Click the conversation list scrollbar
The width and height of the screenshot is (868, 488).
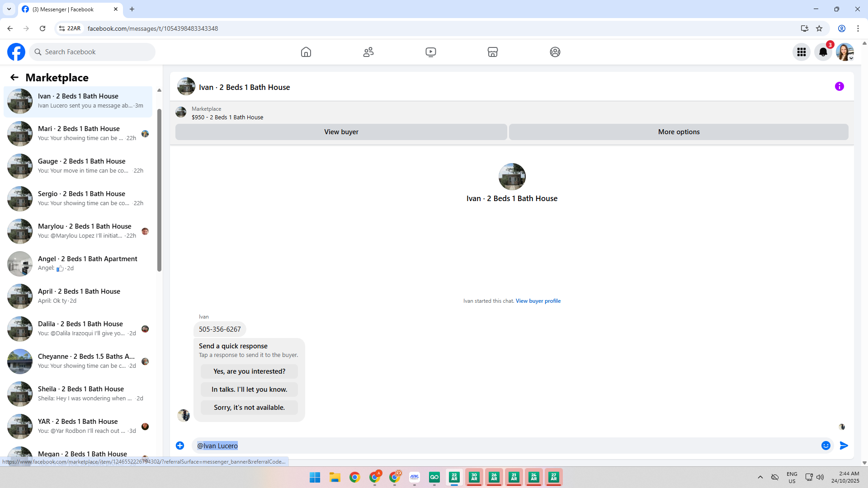coord(159,190)
